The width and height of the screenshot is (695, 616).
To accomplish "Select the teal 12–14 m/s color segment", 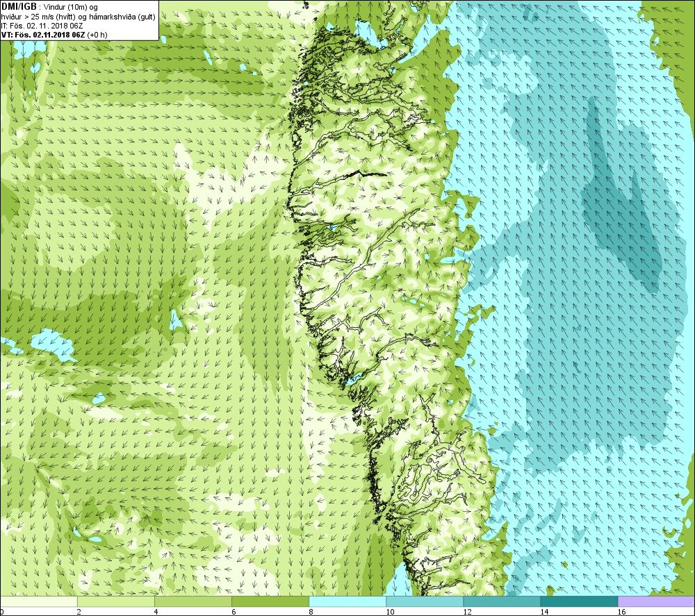I will [x=502, y=601].
